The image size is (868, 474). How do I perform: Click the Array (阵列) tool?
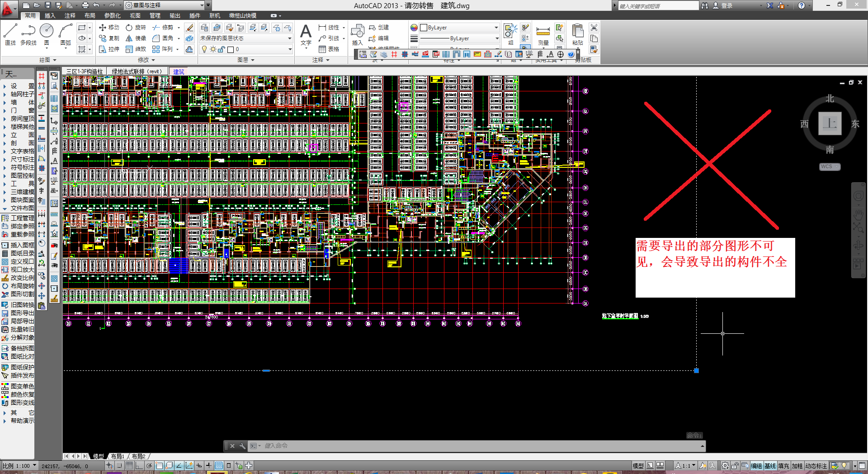[163, 49]
